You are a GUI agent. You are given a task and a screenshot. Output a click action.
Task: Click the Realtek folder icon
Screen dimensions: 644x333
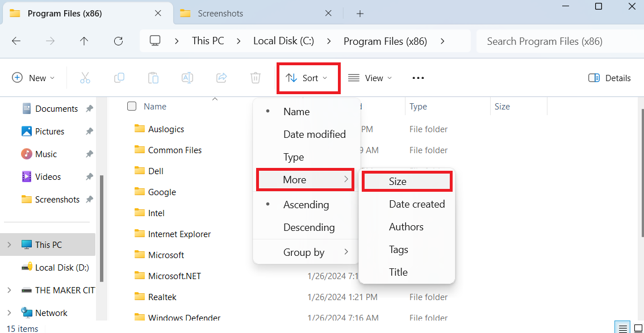tap(140, 297)
